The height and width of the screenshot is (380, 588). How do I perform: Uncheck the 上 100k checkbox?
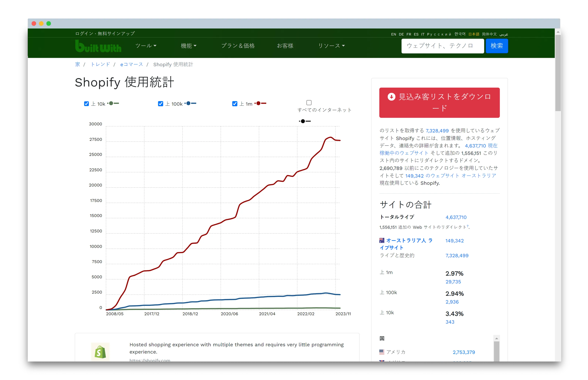tap(160, 104)
